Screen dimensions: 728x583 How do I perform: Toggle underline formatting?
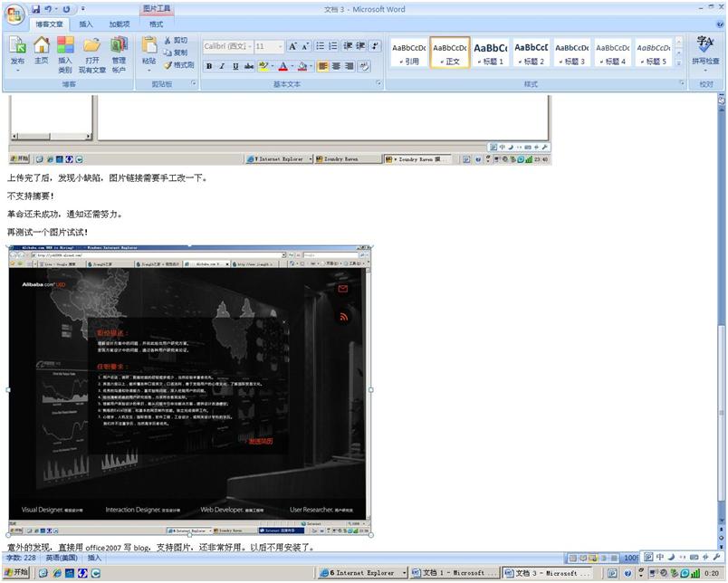pos(236,66)
